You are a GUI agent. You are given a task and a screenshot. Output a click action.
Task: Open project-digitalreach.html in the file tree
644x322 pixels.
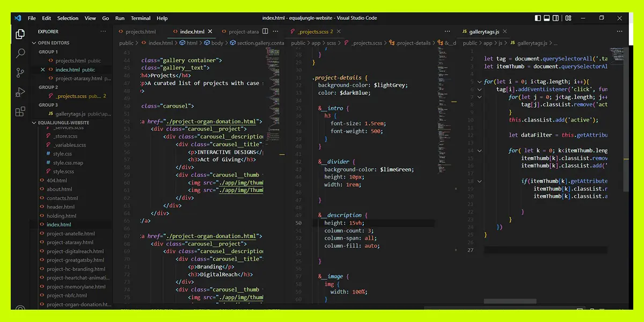pos(75,251)
